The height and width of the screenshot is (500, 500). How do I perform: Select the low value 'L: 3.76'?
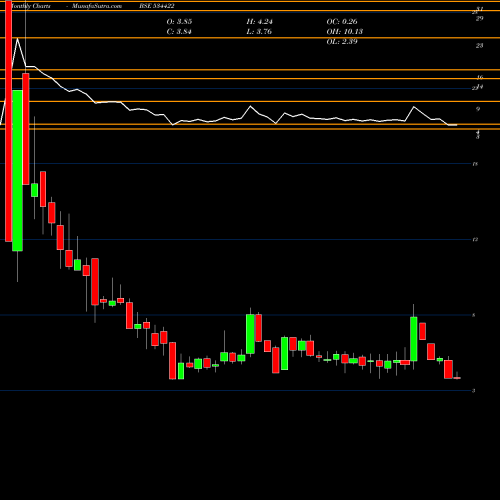coord(259,32)
